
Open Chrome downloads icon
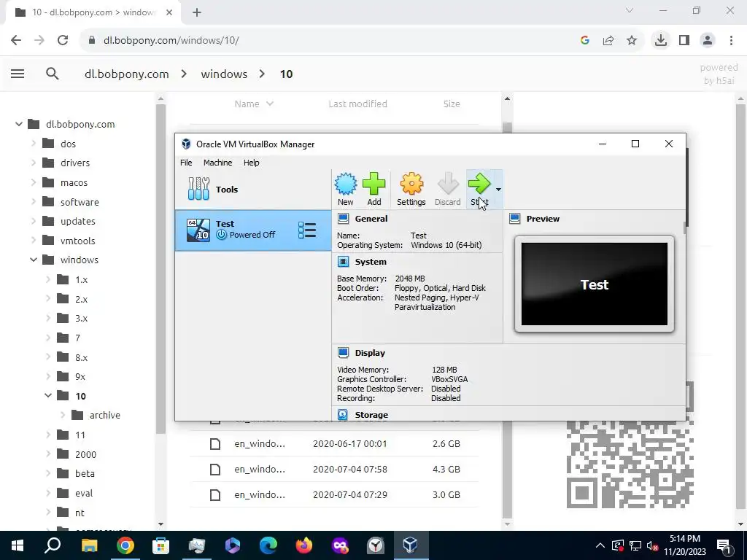[660, 41]
